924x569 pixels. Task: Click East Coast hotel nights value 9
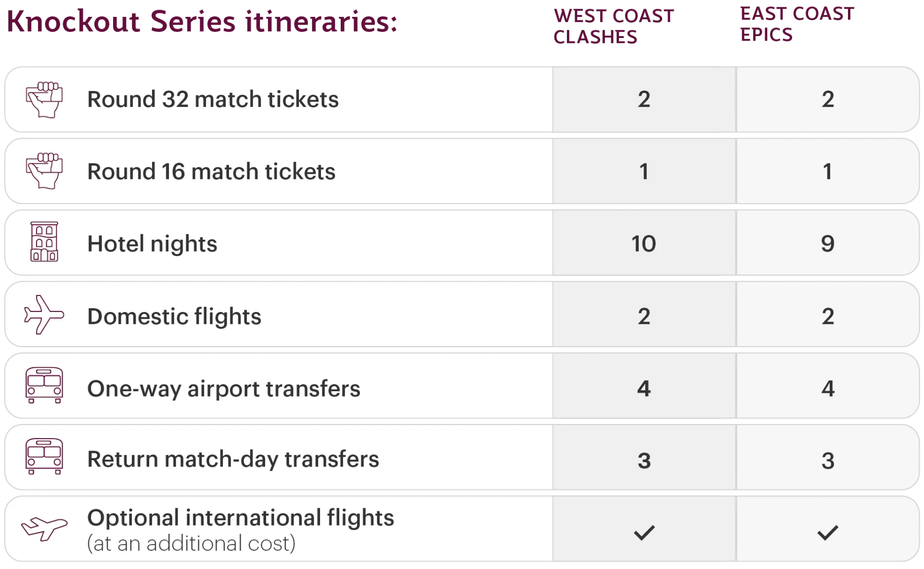(x=827, y=244)
